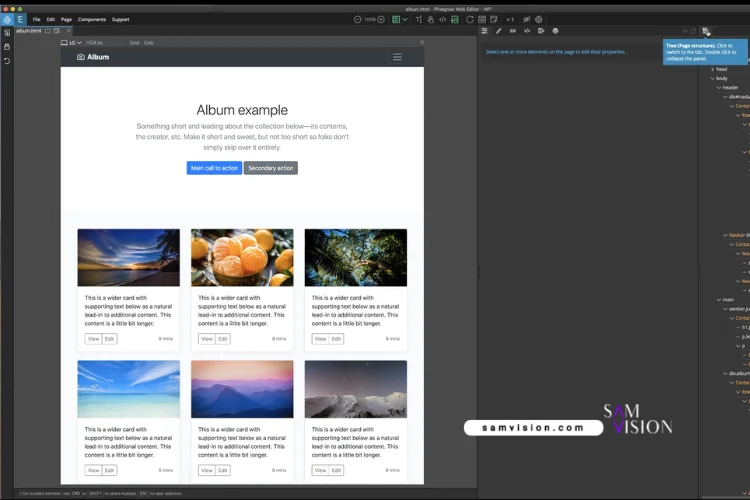Open the actions arrow panel icon
Image resolution: width=750 pixels, height=500 pixels.
coord(541,31)
